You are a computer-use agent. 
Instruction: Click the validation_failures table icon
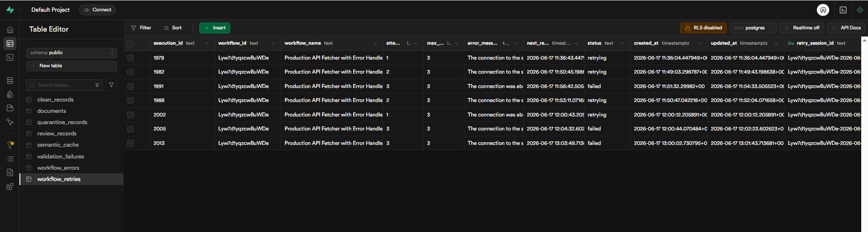pos(29,157)
